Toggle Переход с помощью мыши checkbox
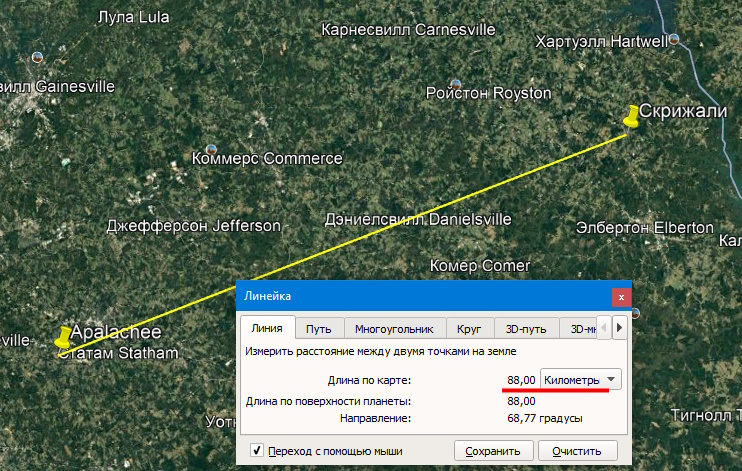The width and height of the screenshot is (742, 471). (256, 450)
